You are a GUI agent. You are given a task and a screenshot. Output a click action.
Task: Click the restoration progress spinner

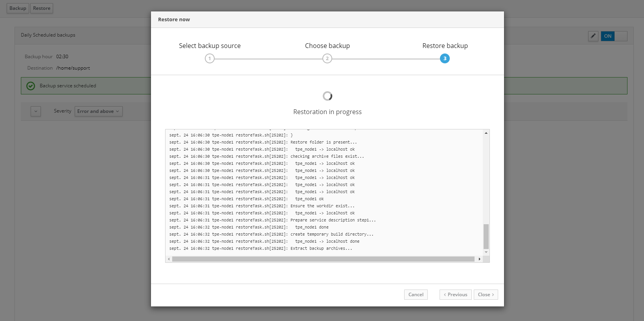(x=328, y=96)
